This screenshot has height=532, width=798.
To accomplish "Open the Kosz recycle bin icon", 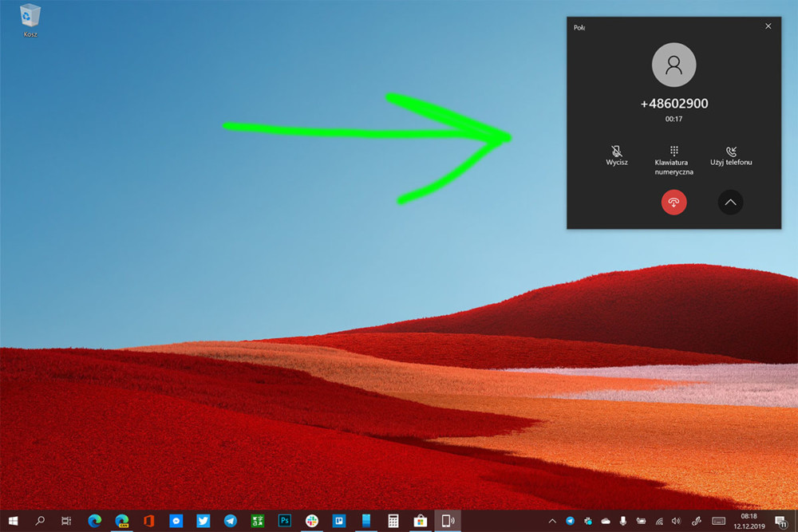I will (30, 21).
